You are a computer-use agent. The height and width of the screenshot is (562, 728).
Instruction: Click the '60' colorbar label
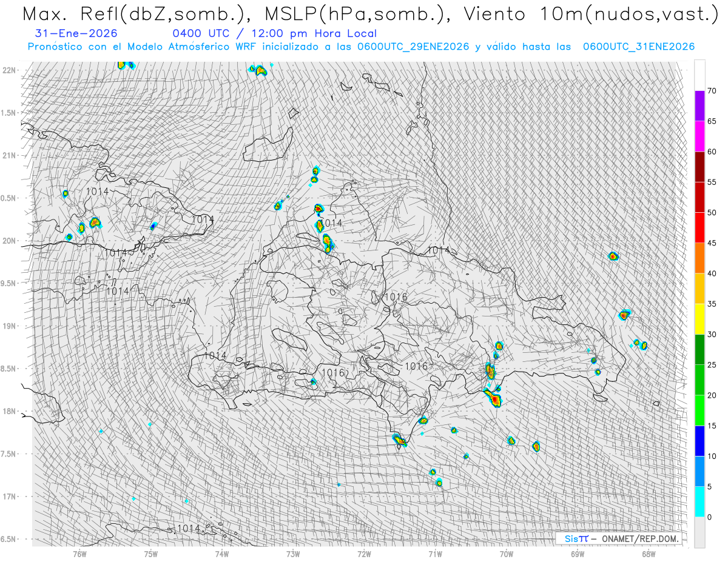(712, 152)
